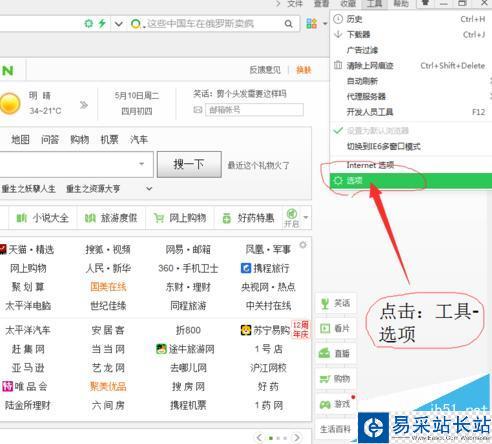The height and width of the screenshot is (444, 492).
Task: Open the 旅游度假 category
Action: 111,218
